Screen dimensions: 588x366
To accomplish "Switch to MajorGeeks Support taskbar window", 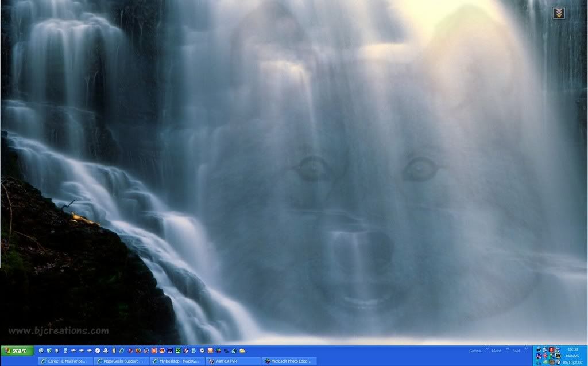I will click(x=121, y=361).
